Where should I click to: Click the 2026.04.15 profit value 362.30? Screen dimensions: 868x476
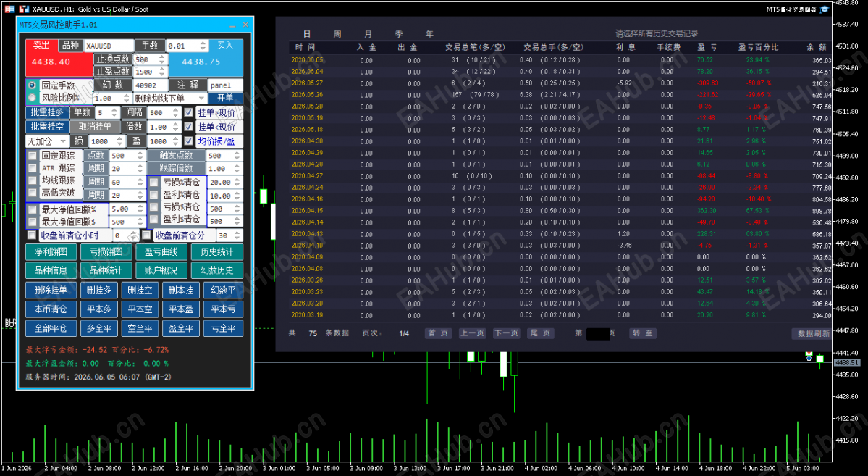(705, 211)
